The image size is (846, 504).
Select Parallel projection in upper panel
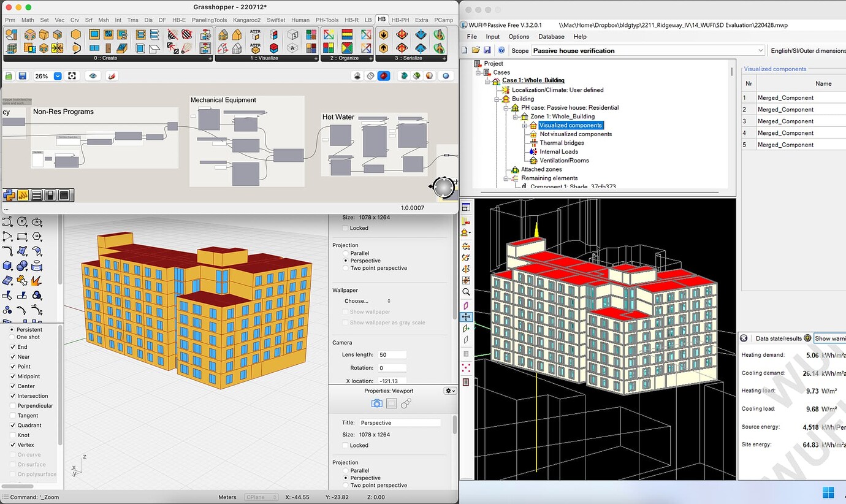pos(346,253)
